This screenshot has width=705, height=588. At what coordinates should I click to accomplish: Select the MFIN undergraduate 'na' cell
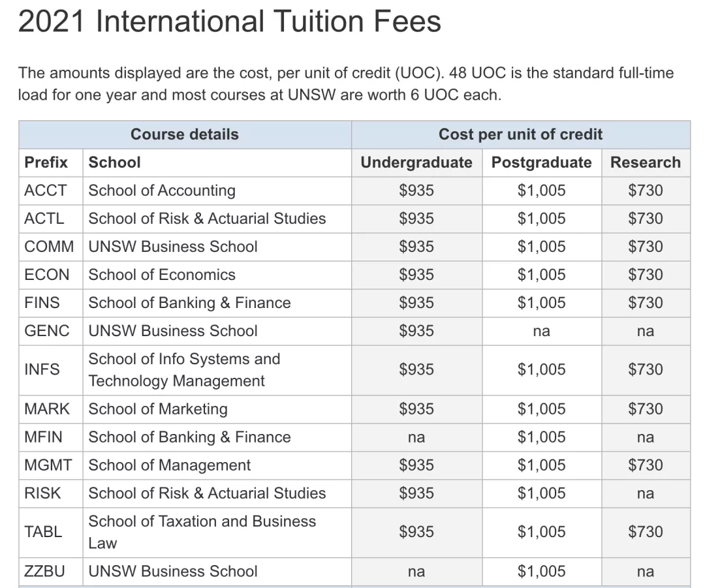416,437
